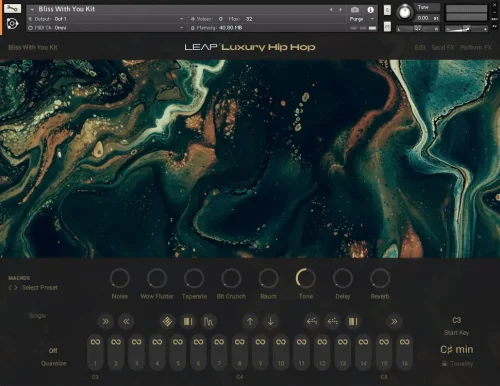Click the L-R pan slider

(418, 29)
